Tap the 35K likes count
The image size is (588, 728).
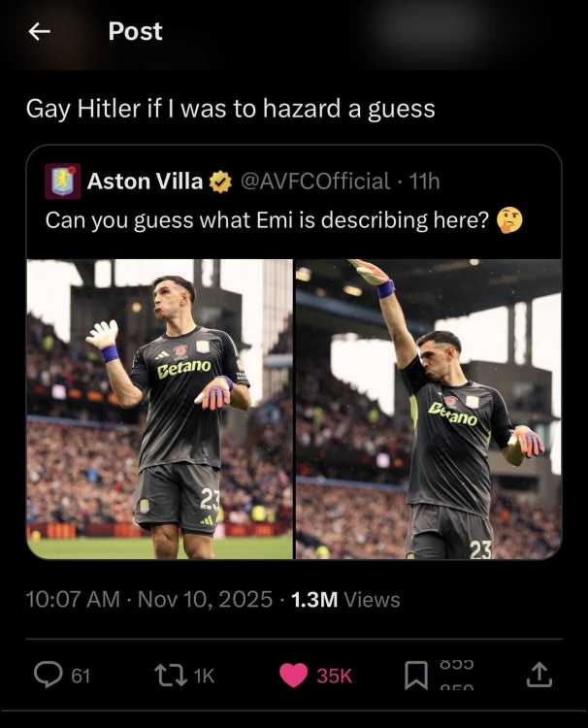pos(335,676)
